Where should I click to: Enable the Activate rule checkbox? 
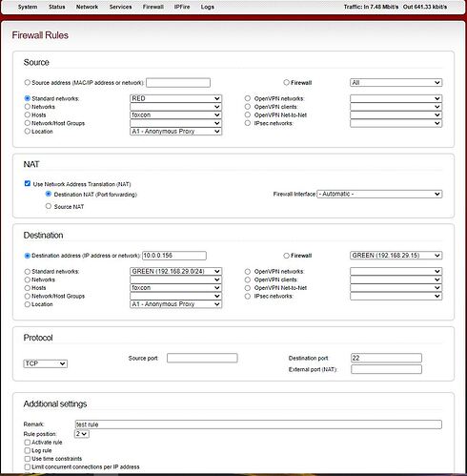(x=28, y=443)
